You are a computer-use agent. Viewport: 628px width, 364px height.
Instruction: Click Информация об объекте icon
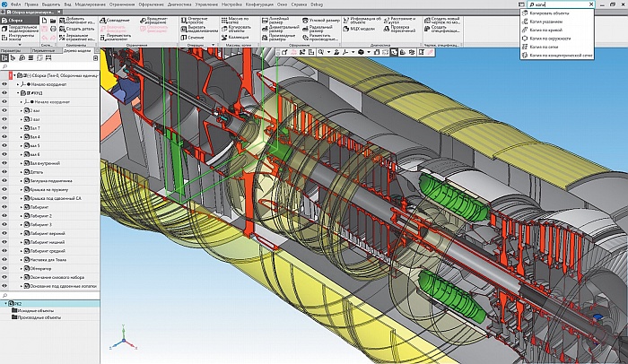click(345, 20)
